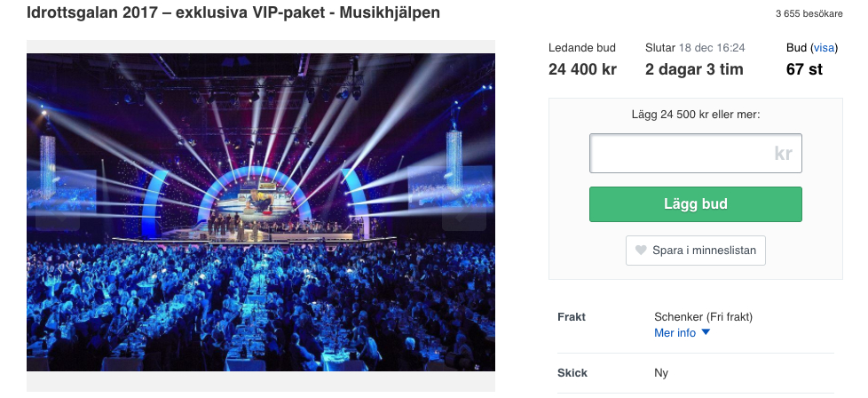Click the 'Mer info' shipping link
Screen dimensions: 868x398
tap(675, 332)
